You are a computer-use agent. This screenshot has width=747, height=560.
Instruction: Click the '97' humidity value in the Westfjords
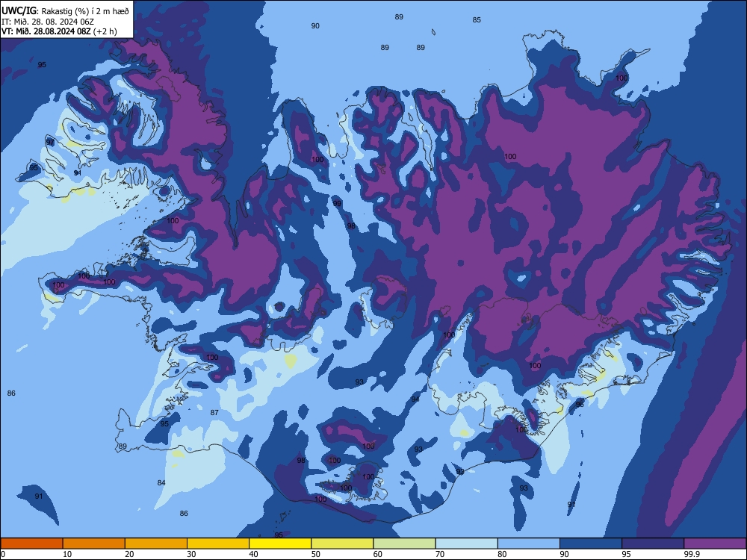point(50,143)
